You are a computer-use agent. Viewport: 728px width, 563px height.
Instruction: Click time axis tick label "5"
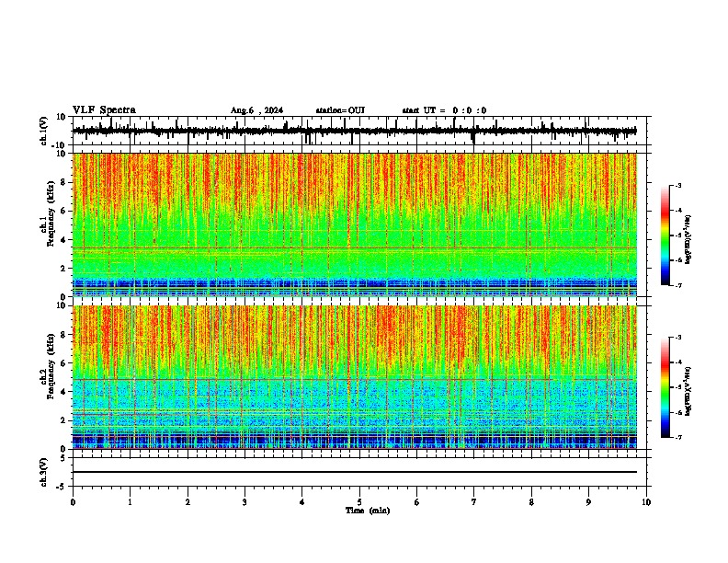click(359, 502)
